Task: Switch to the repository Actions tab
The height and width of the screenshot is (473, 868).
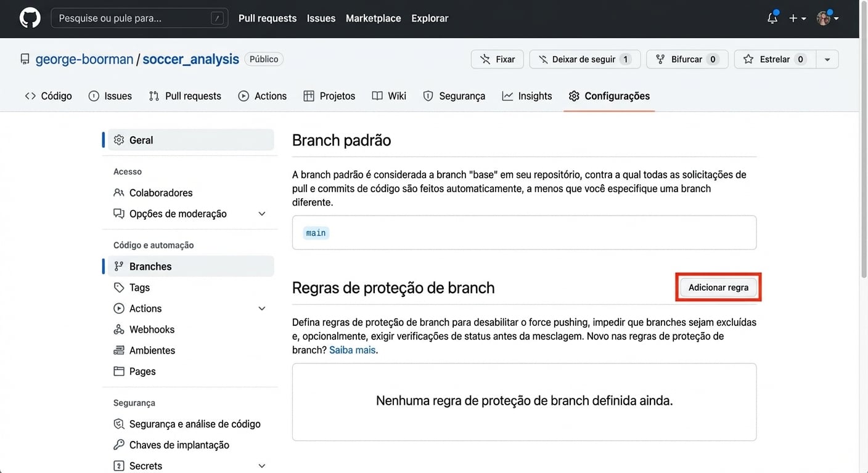Action: tap(263, 96)
